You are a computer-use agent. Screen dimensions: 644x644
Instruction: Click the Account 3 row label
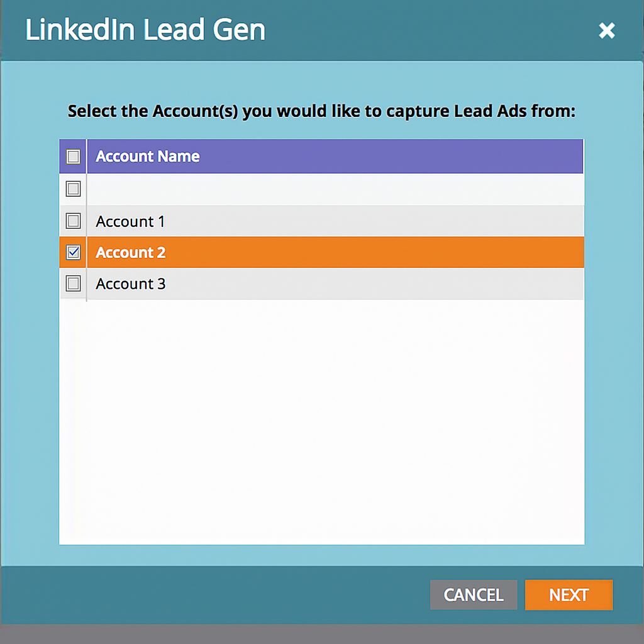pyautogui.click(x=130, y=283)
